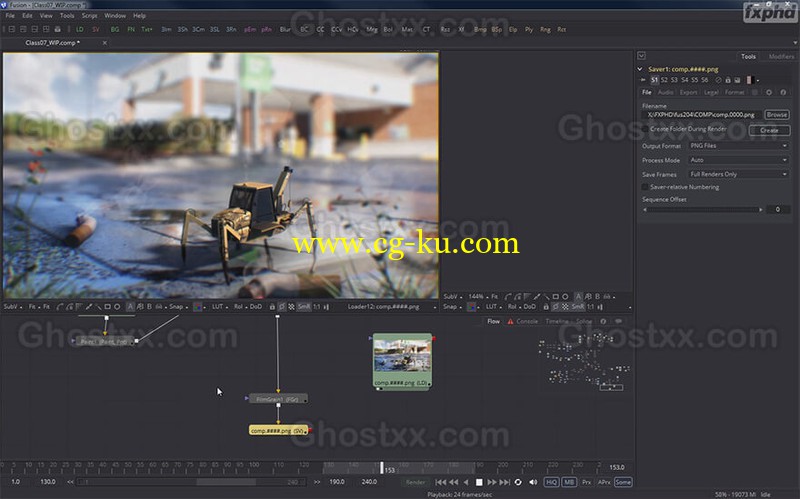Add a ColorCorrector tool with CC button
The height and width of the screenshot is (499, 800).
pyautogui.click(x=320, y=30)
